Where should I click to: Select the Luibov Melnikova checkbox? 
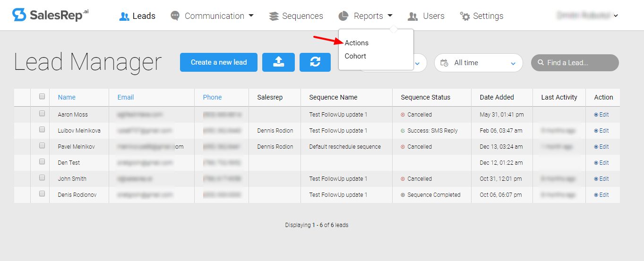tap(42, 129)
